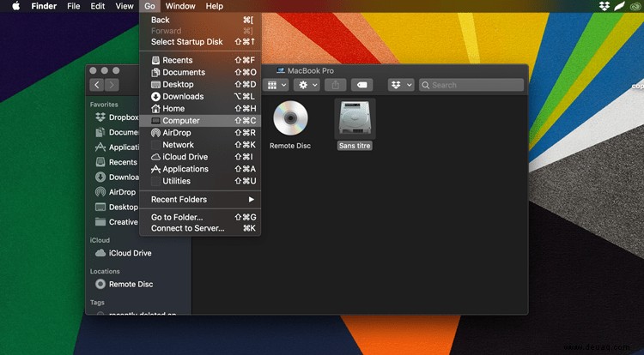
Task: Open the Window menu
Action: pos(180,6)
